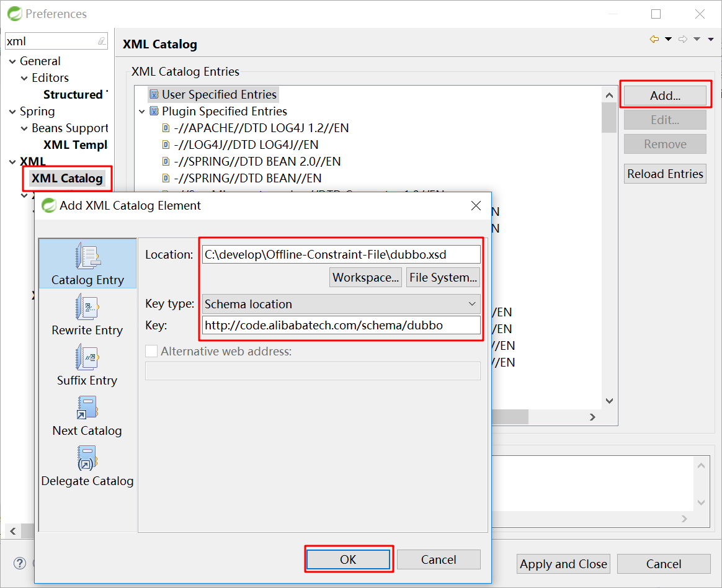Select the -//SPRING//DTD BEAN 2.0//EN entry
722x588 pixels.
point(257,162)
